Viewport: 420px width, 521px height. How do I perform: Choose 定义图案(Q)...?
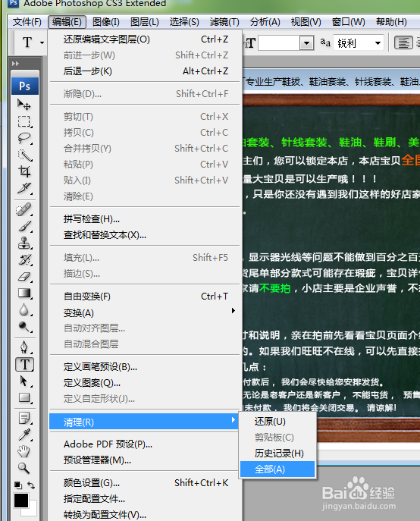(145, 383)
